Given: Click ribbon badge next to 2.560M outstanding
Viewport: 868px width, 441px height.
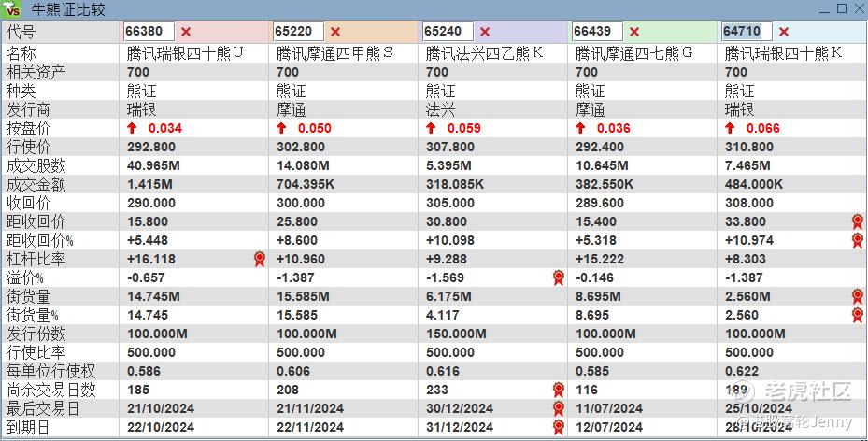Looking at the screenshot, I should click(x=858, y=296).
